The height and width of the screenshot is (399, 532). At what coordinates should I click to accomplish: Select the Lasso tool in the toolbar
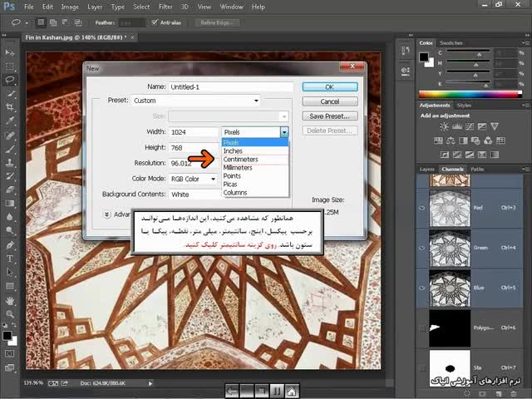(x=10, y=80)
